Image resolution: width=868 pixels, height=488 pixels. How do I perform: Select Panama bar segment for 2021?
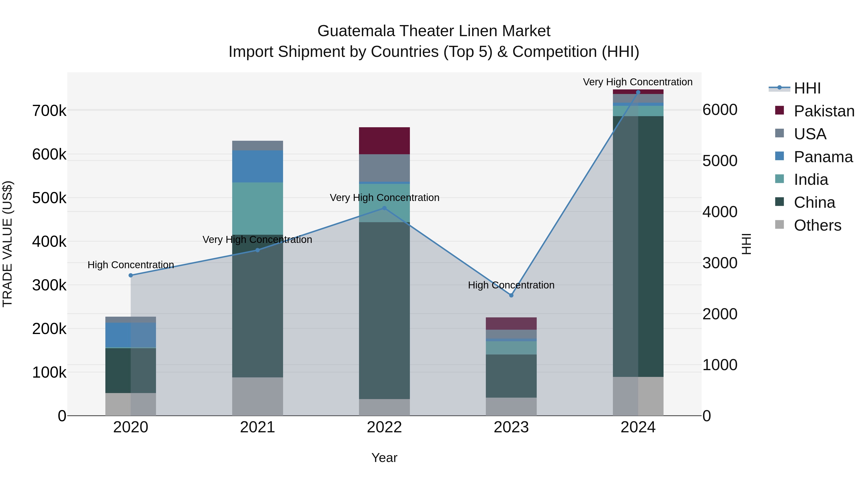pos(258,166)
